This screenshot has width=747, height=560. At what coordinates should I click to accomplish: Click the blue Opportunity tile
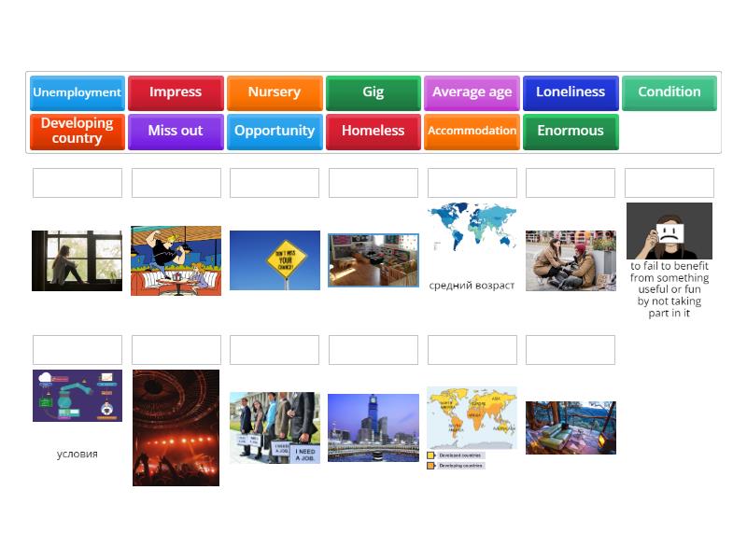tap(275, 132)
